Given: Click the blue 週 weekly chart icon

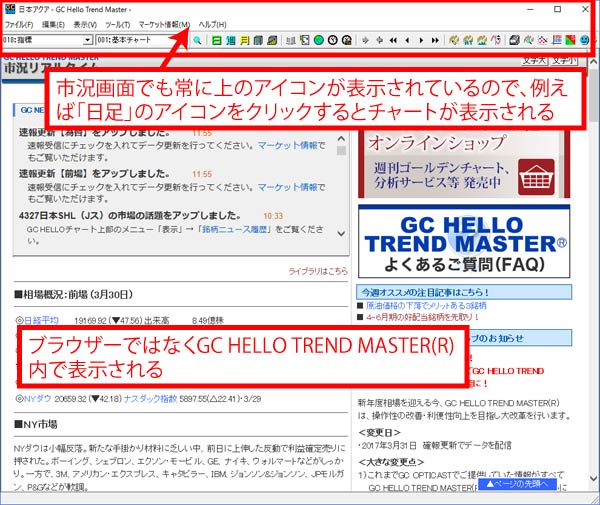Looking at the screenshot, I should pos(230,40).
